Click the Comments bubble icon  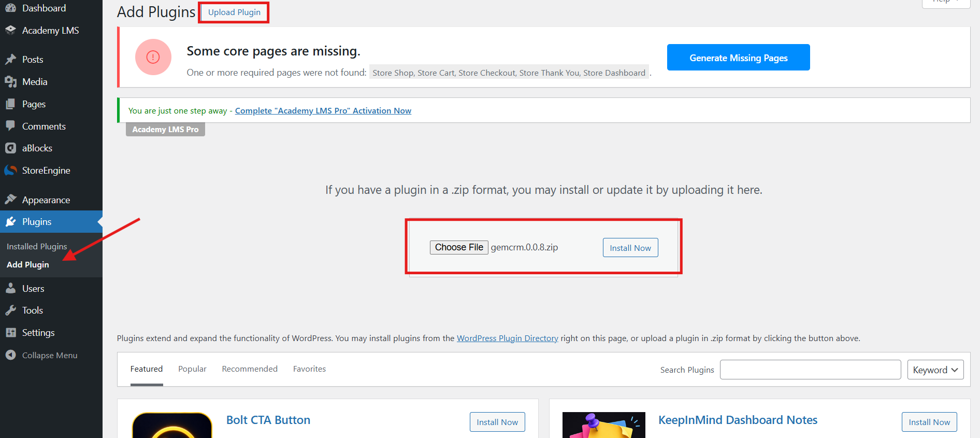(x=10, y=126)
